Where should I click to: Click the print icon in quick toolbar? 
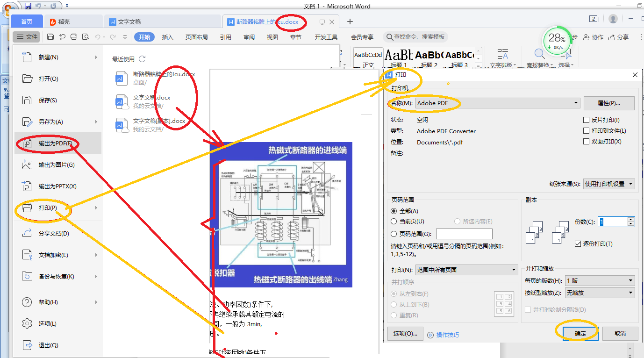pyautogui.click(x=74, y=37)
